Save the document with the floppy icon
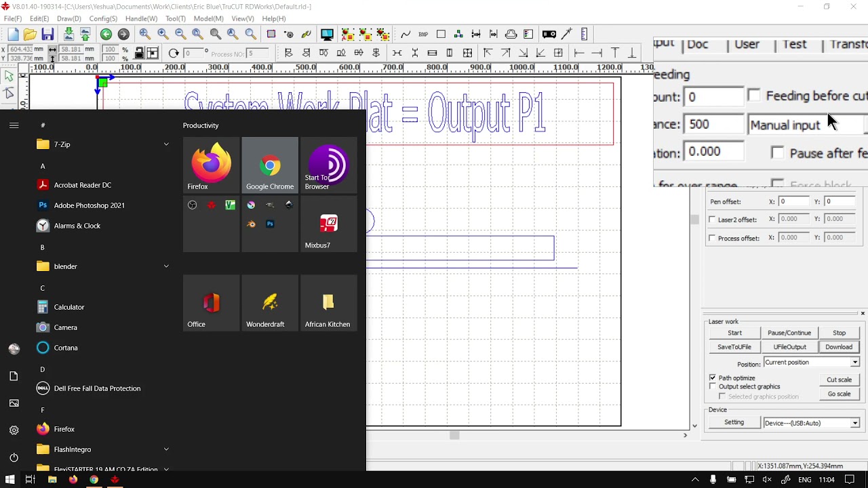Image resolution: width=868 pixels, height=488 pixels. 47,35
